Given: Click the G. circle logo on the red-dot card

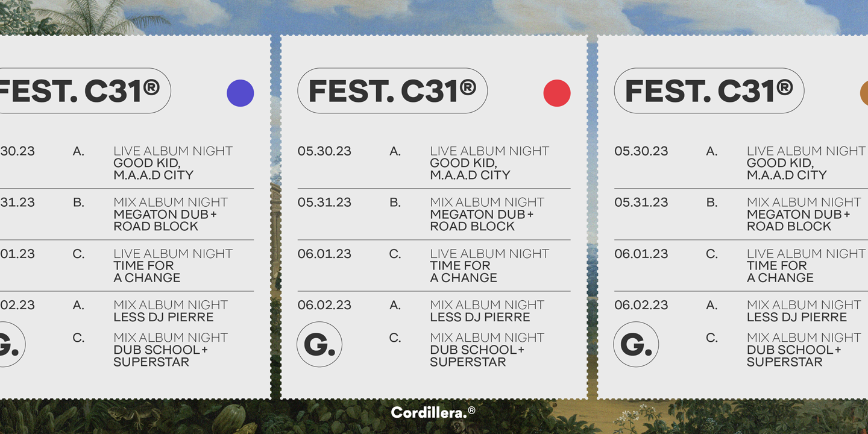Looking at the screenshot, I should pos(319,345).
